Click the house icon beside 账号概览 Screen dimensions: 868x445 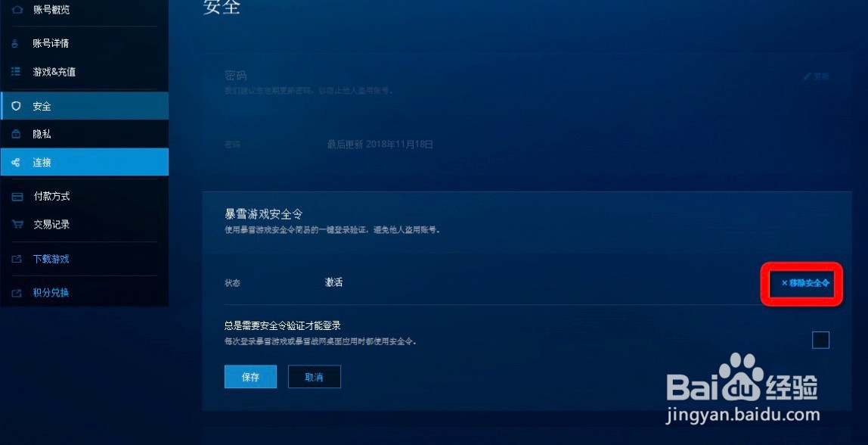click(17, 9)
